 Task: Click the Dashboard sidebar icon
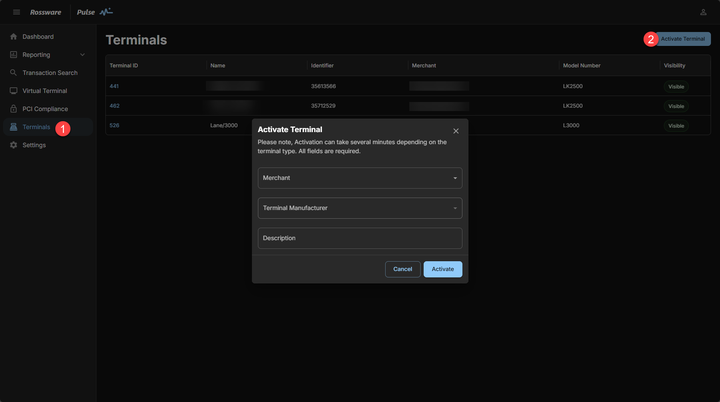(13, 37)
